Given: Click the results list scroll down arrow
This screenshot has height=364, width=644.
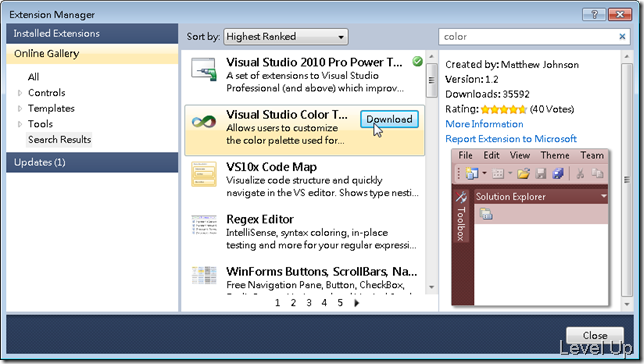Looking at the screenshot, I should click(x=431, y=287).
